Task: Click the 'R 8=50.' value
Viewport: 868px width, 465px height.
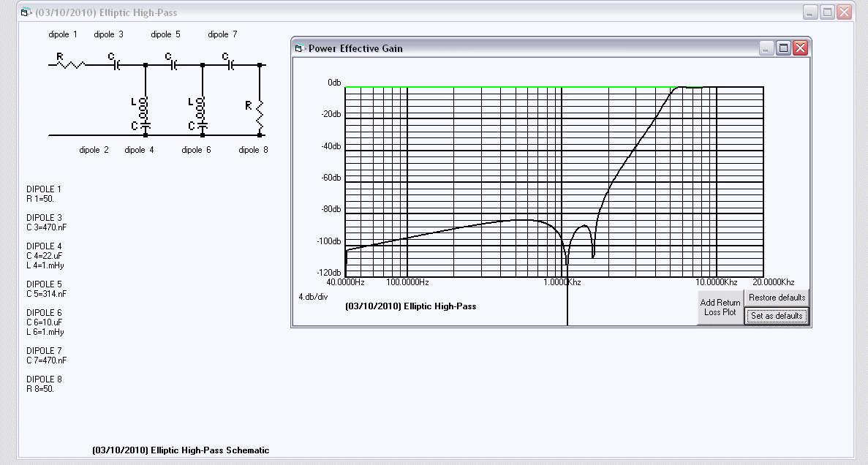Action: (x=40, y=389)
